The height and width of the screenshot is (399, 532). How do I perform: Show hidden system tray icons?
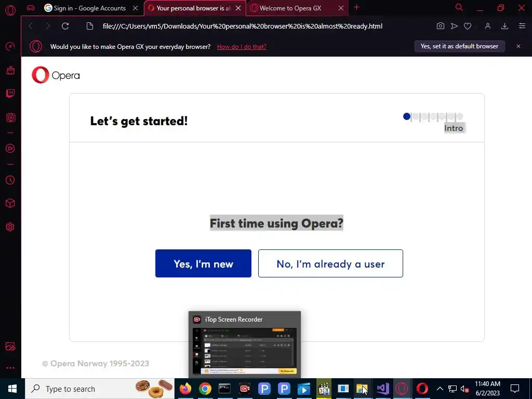point(440,389)
